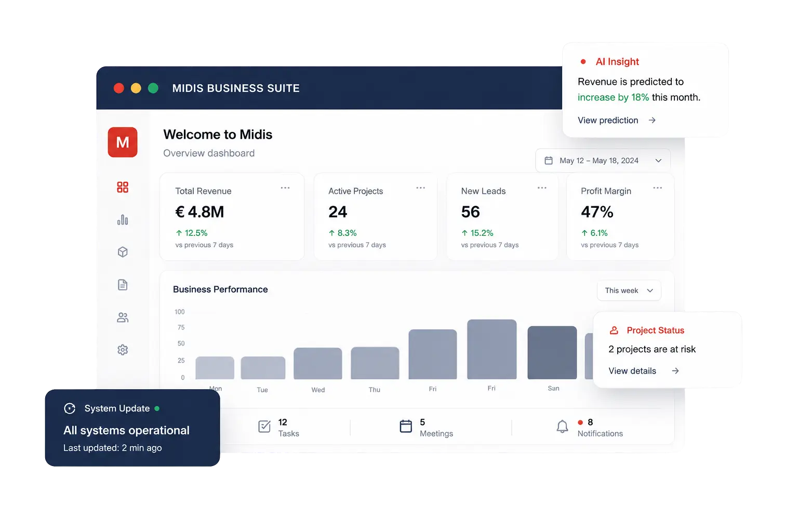This screenshot has width=798, height=532.
Task: Click the date range chevron arrow
Action: pos(658,161)
